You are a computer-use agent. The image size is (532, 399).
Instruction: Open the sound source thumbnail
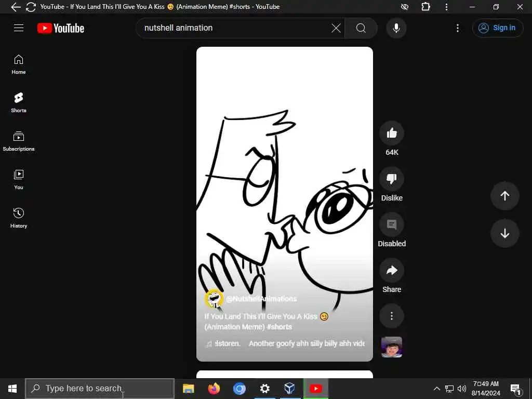[392, 347]
